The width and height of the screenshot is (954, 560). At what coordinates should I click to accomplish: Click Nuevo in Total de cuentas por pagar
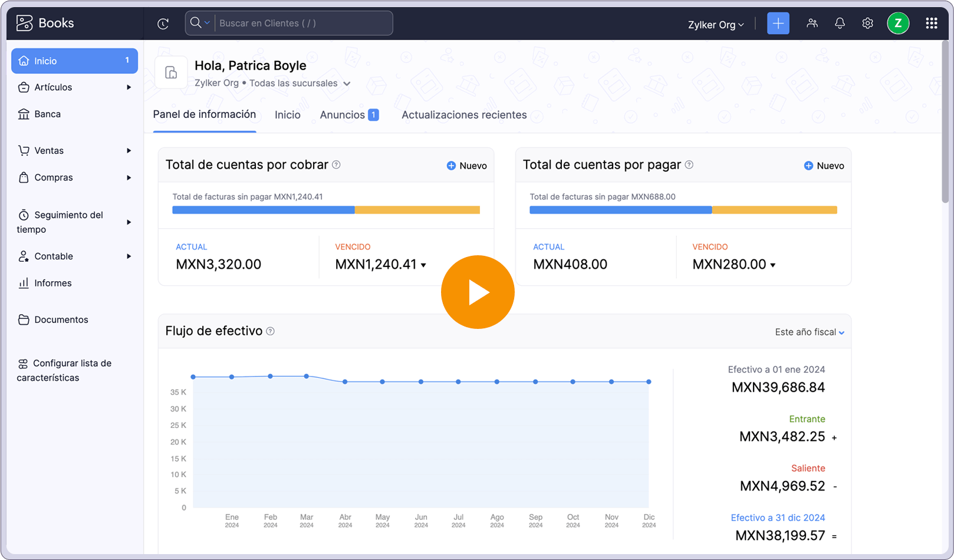(x=824, y=166)
